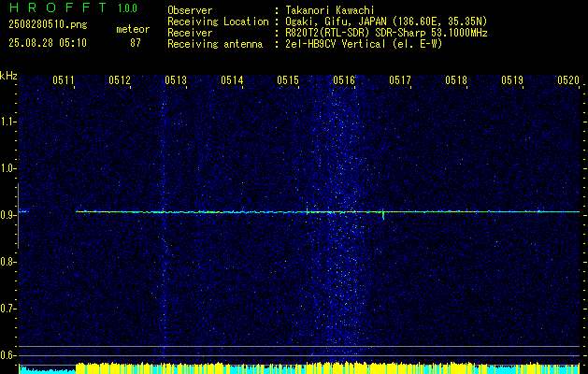Click the R820T2(RTL-SDR) SDR-Sharp 53.1000MHz value
The width and height of the screenshot is (588, 374).
[x=386, y=33]
